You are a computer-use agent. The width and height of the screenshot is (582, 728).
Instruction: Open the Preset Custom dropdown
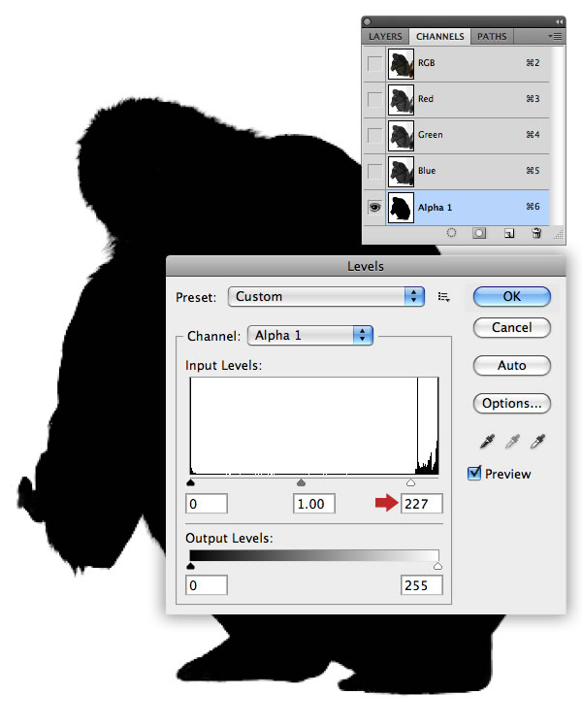click(326, 297)
